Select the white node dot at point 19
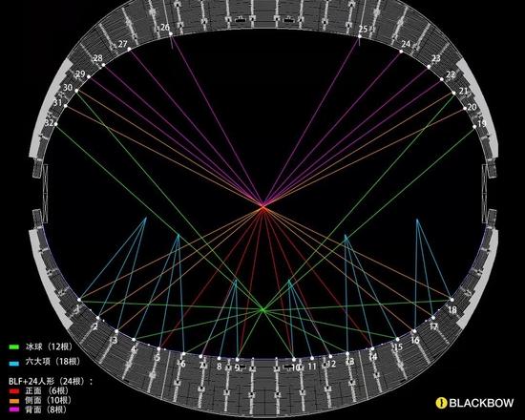The width and height of the screenshot is (525, 420). [x=474, y=127]
